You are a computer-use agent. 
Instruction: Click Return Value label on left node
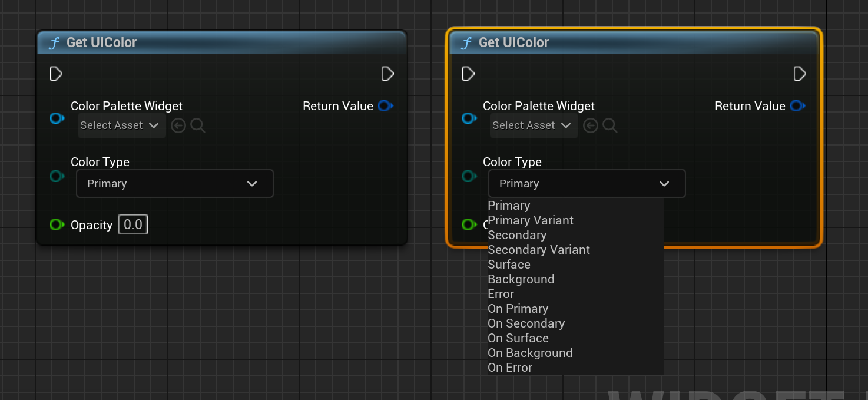pos(338,106)
